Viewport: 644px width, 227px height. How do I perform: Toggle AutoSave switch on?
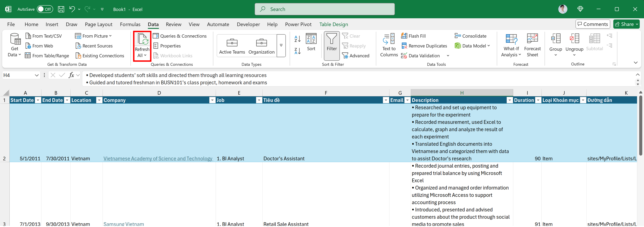(x=45, y=9)
